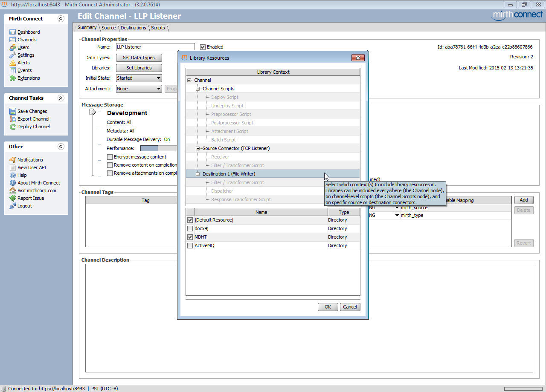
Task: Open the Settings wrench icon
Action: [x=13, y=55]
